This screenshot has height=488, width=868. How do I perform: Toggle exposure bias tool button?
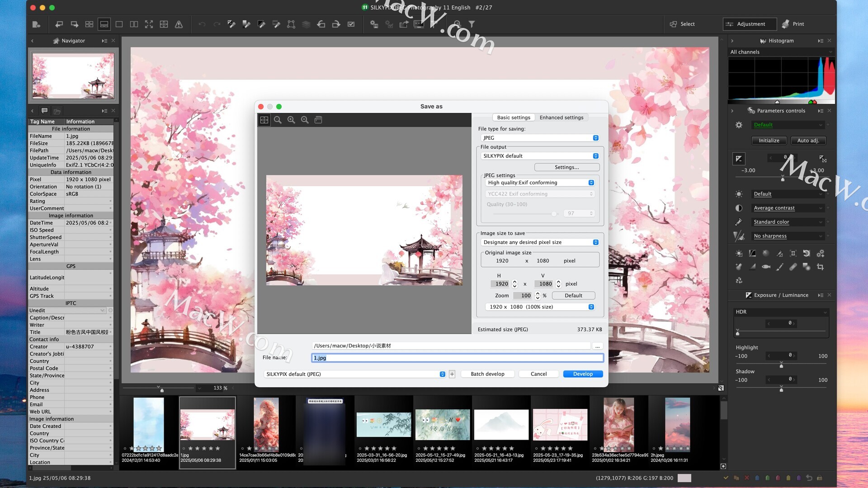tap(739, 159)
